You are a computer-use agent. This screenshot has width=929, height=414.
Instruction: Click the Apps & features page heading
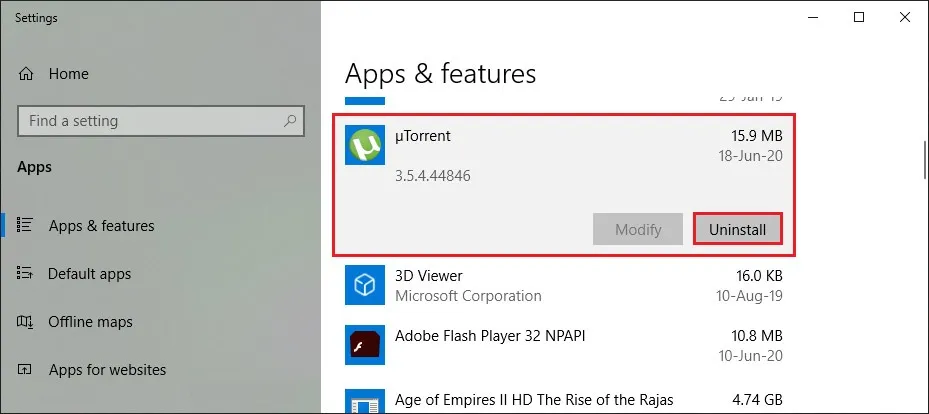pos(440,74)
